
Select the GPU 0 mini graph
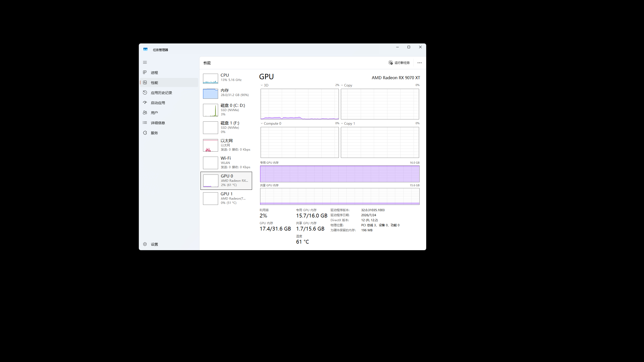tap(211, 181)
